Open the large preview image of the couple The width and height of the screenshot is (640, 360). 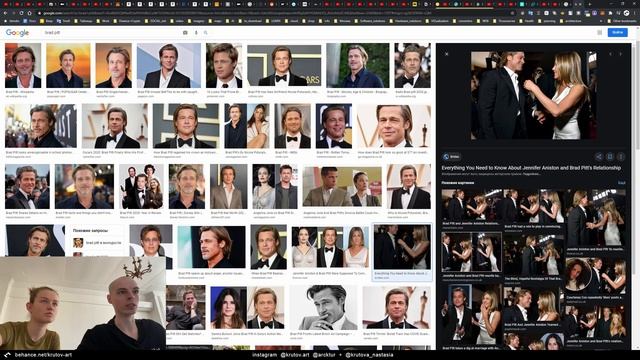[x=534, y=96]
